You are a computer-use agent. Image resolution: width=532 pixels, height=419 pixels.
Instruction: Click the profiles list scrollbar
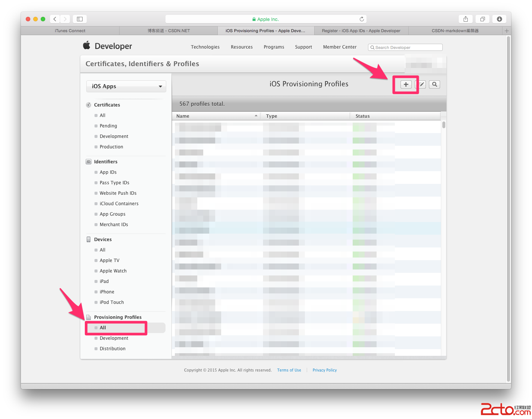coord(443,124)
